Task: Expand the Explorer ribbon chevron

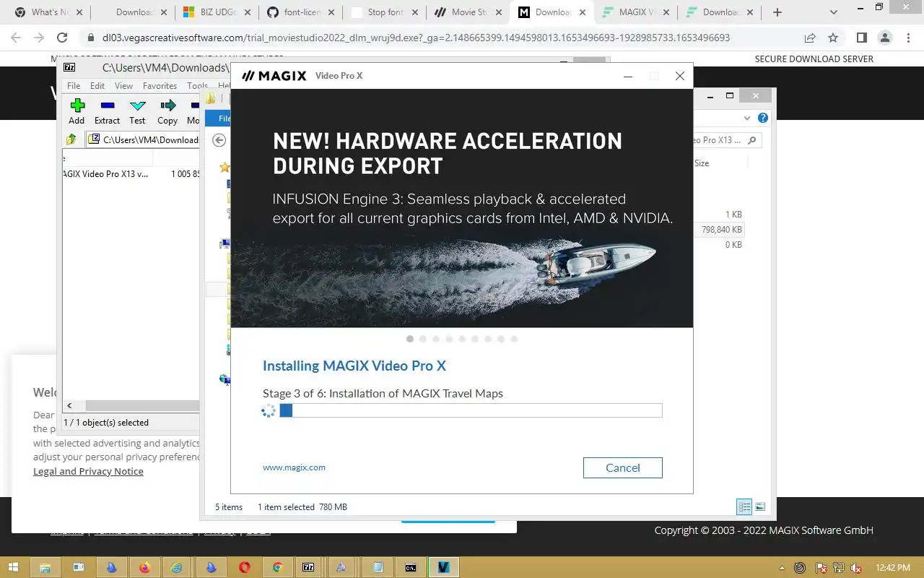Action: point(747,118)
